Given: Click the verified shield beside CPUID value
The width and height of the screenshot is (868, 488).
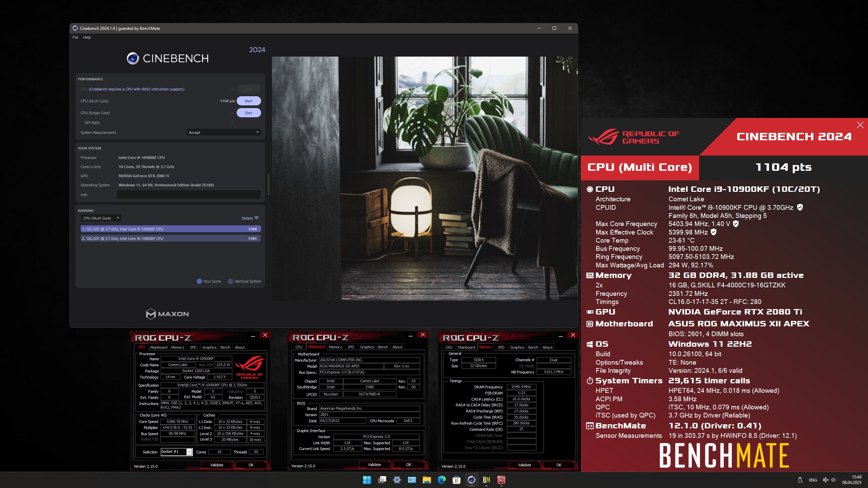Looking at the screenshot, I should coord(800,207).
